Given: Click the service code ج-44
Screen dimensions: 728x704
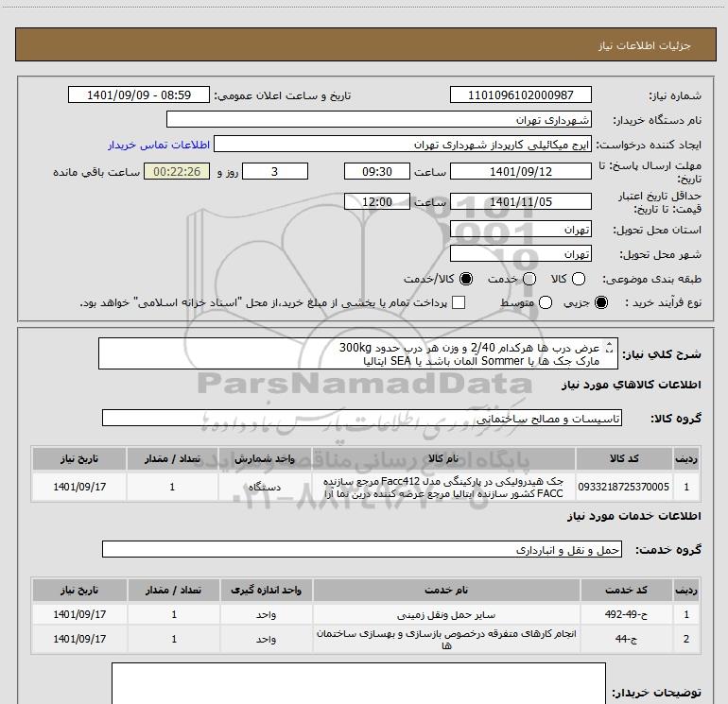Looking at the screenshot, I should pos(626,639).
